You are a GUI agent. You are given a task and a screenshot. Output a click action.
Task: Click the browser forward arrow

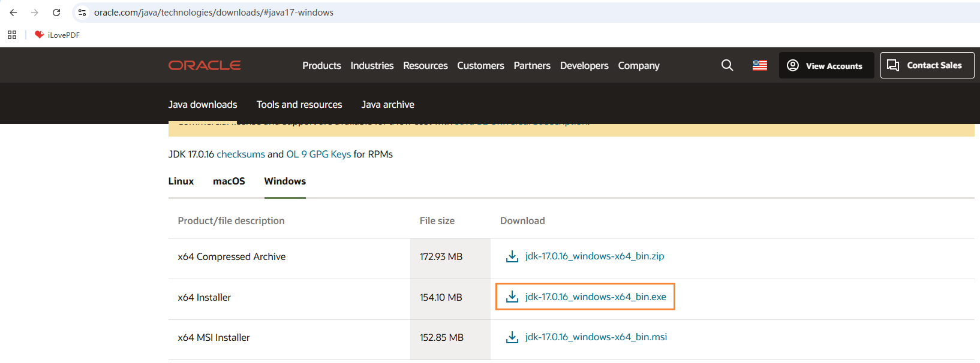pyautogui.click(x=35, y=13)
